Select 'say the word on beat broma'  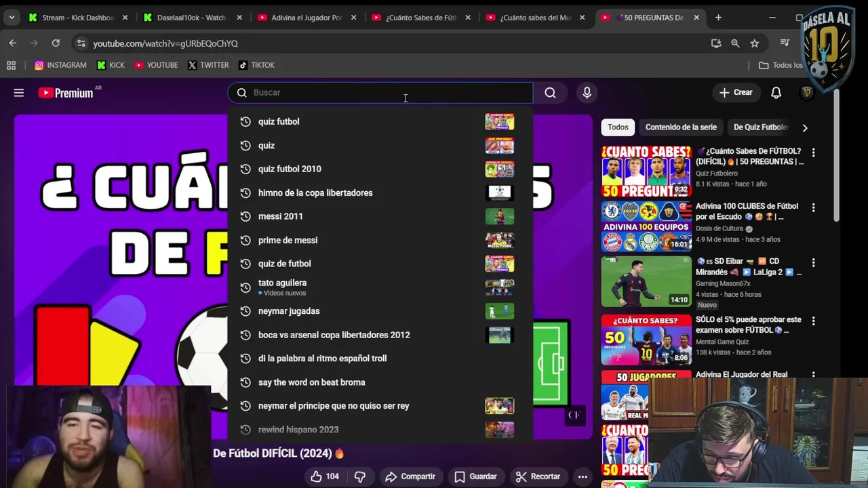[x=380, y=382]
